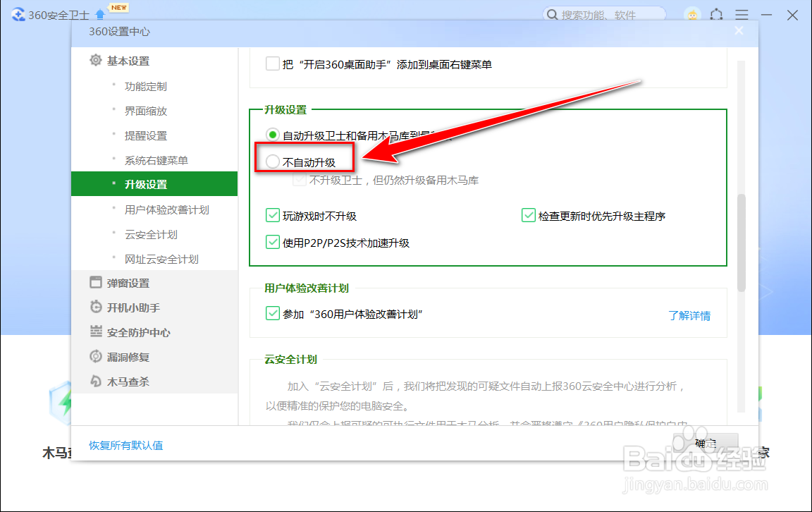Open 系统右键菜单 settings page
Image resolution: width=812 pixels, height=512 pixels.
point(156,161)
